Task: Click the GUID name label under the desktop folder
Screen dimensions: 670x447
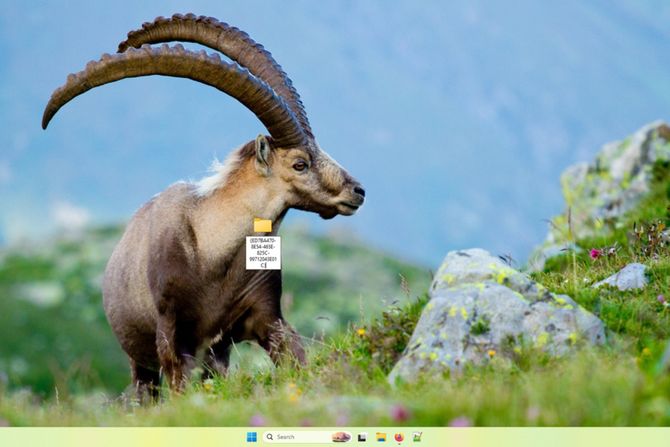Action: click(x=263, y=252)
